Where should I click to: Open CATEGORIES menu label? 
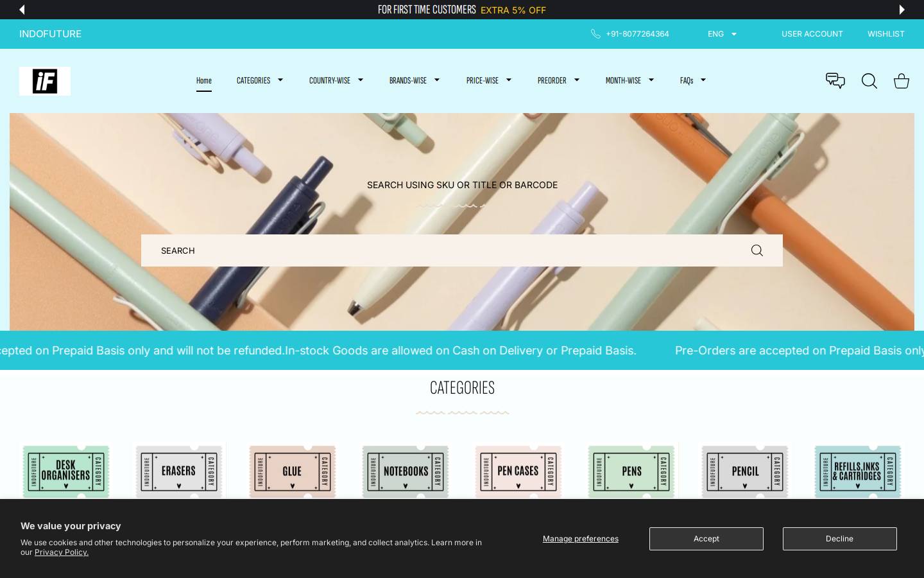click(x=253, y=80)
